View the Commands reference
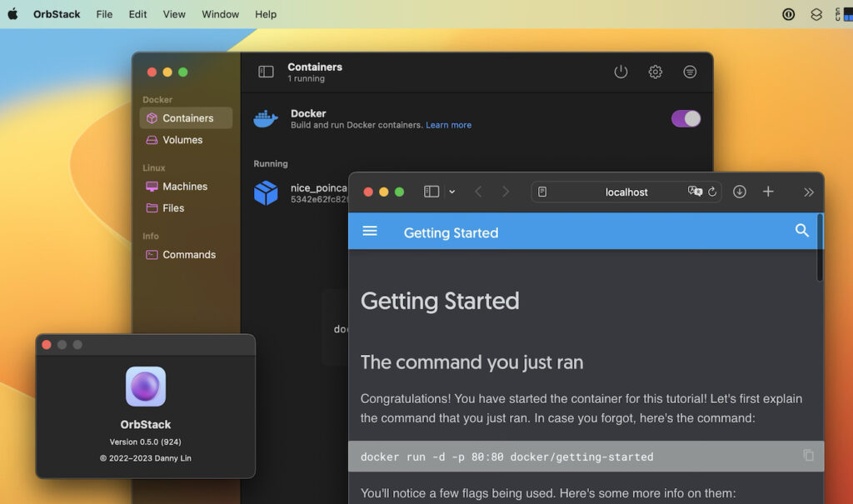The image size is (853, 504). [188, 254]
